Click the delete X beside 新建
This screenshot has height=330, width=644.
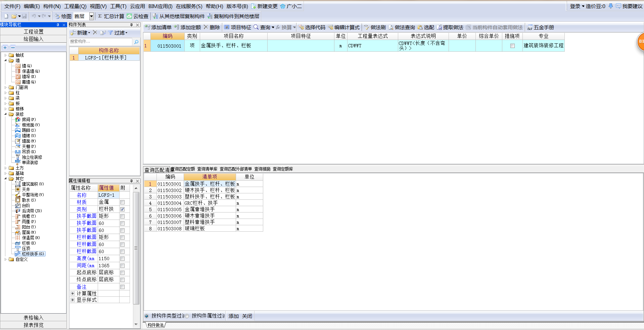click(x=95, y=33)
